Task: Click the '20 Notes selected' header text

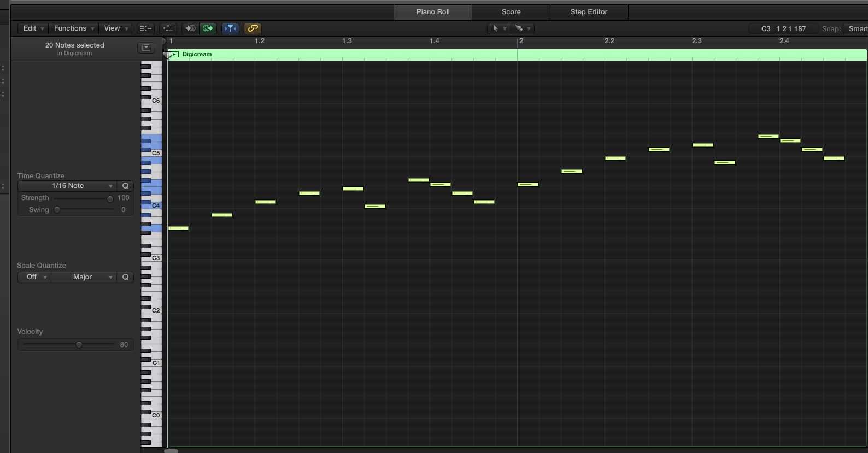Action: [x=75, y=45]
